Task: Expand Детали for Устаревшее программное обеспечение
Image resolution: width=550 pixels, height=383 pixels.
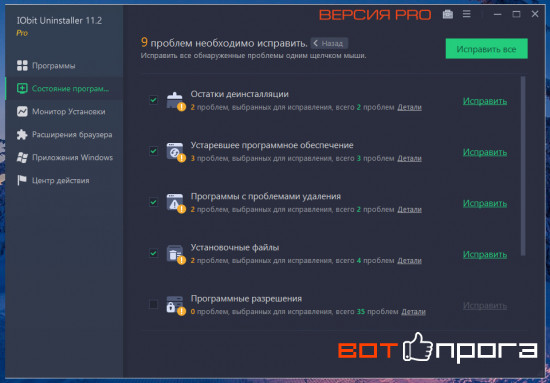Action: click(409, 159)
